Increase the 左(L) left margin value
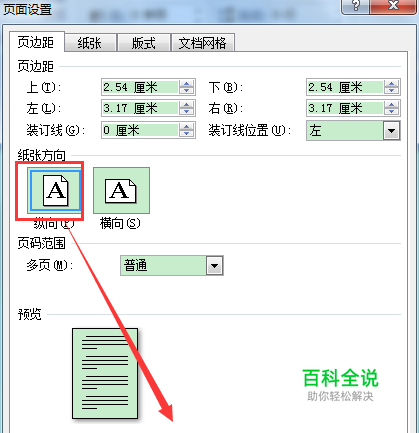 (x=187, y=105)
